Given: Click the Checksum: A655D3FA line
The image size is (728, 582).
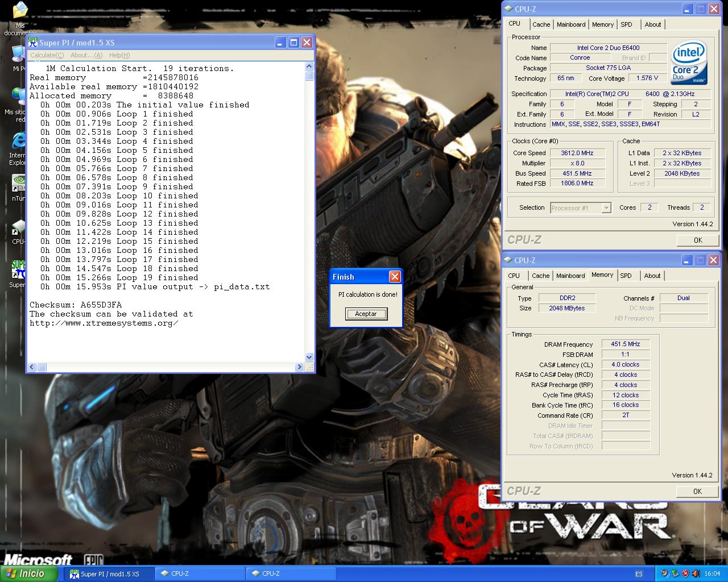Looking at the screenshot, I should coord(76,305).
